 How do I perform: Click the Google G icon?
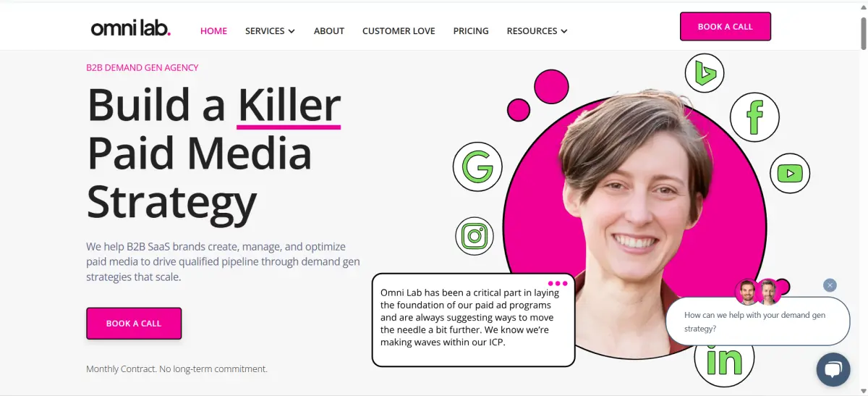tap(477, 167)
